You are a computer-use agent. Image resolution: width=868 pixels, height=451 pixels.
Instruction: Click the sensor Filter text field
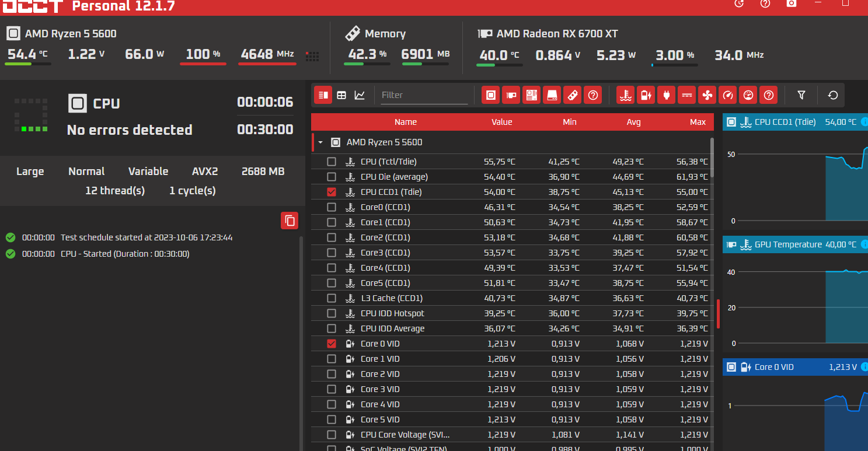coord(424,95)
